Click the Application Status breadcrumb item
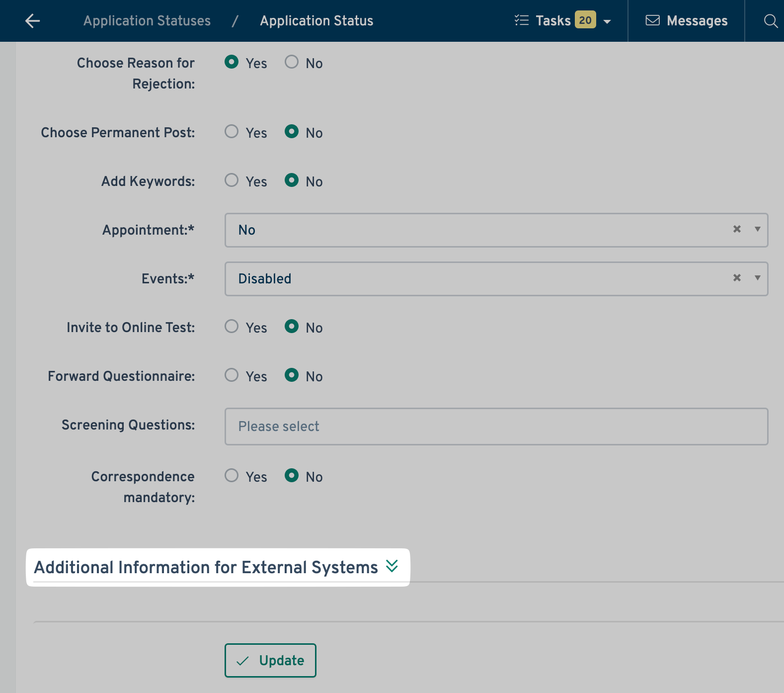 (316, 21)
